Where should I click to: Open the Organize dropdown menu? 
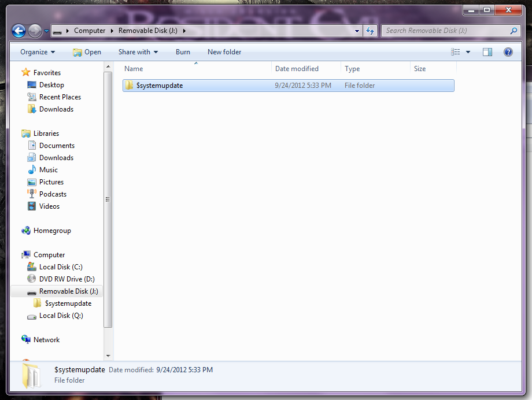(x=38, y=52)
